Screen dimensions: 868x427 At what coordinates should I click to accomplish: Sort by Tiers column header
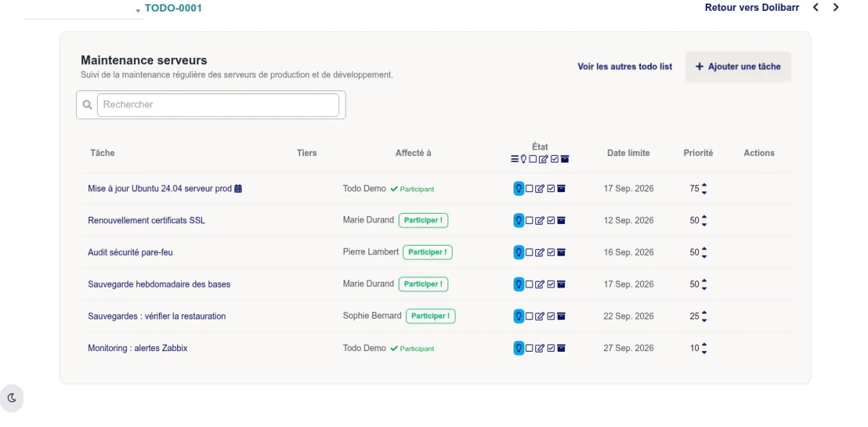pyautogui.click(x=307, y=153)
